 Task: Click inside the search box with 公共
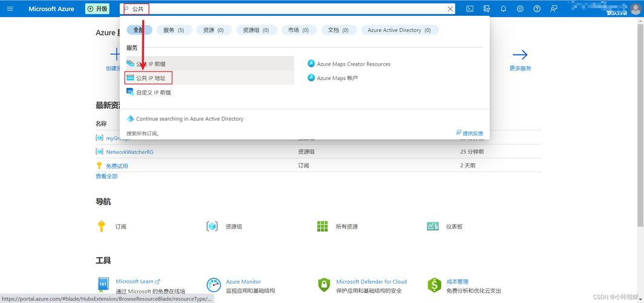287,8
